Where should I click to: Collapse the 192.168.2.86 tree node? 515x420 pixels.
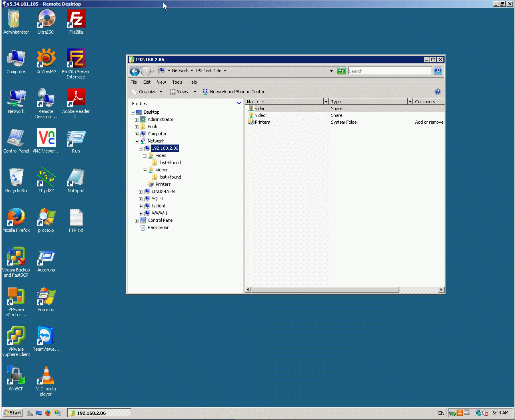[140, 149]
